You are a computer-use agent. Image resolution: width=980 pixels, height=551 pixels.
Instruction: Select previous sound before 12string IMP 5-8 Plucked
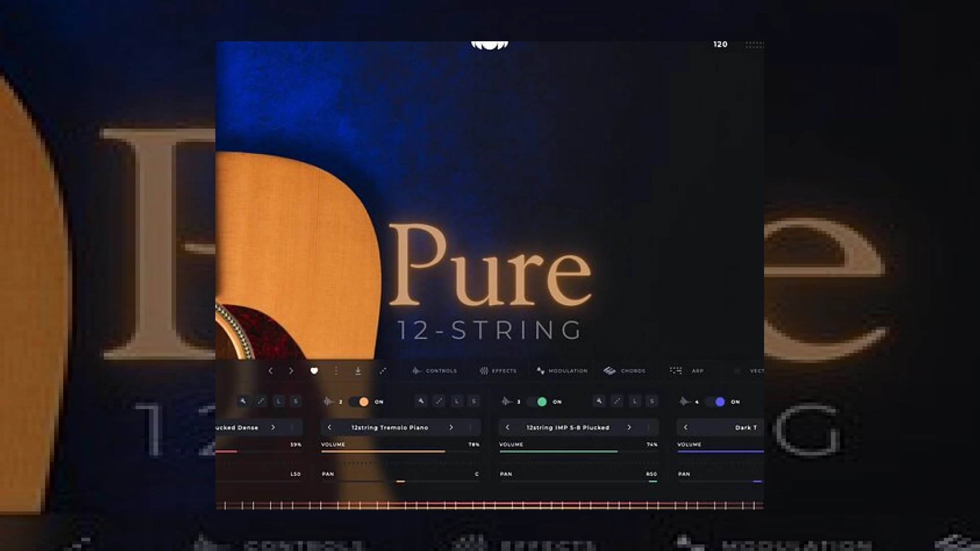click(507, 428)
